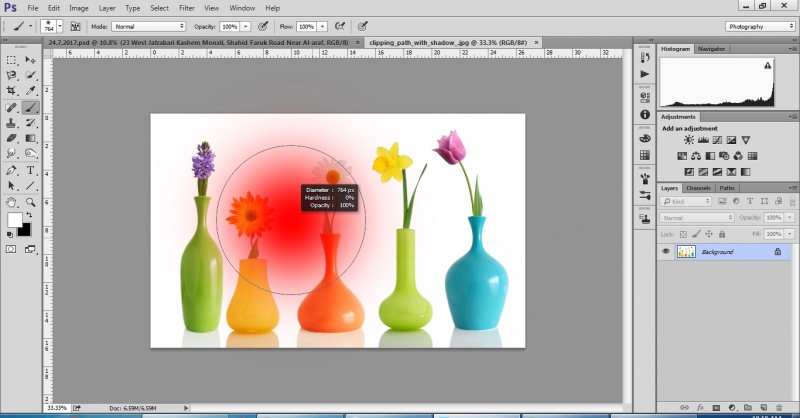Toggle pressure for opacity beside Opacity field
The width and height of the screenshot is (800, 418).
click(x=262, y=25)
